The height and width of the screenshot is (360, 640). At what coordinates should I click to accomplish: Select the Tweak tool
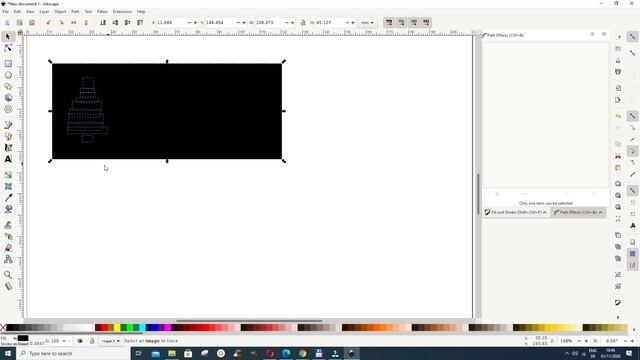8,225
